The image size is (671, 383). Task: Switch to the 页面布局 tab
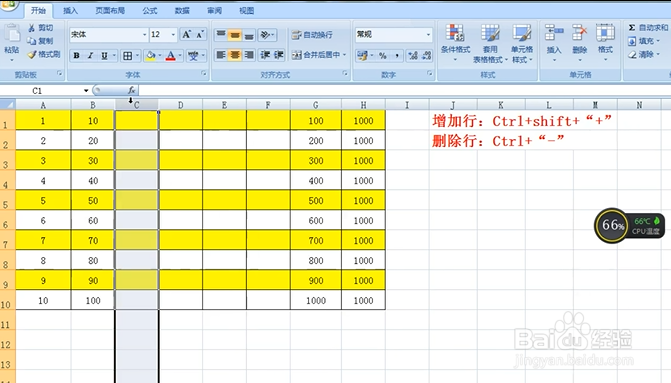[x=110, y=11]
